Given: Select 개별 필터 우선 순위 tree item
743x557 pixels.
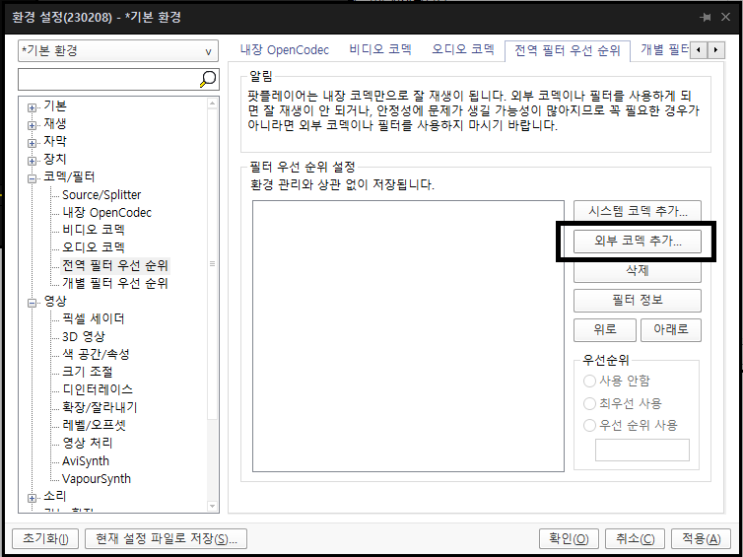Looking at the screenshot, I should click(x=115, y=283).
